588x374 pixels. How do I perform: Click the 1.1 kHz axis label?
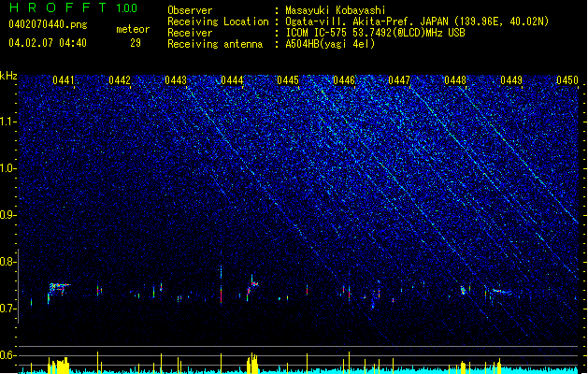click(x=8, y=122)
